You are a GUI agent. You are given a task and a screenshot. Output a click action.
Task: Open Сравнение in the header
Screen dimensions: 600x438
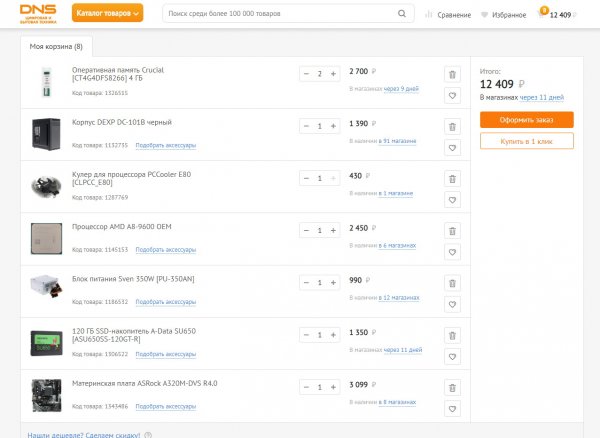447,15
